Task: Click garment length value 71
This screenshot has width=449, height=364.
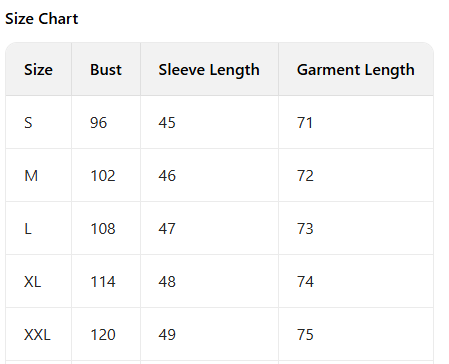Action: (x=305, y=123)
